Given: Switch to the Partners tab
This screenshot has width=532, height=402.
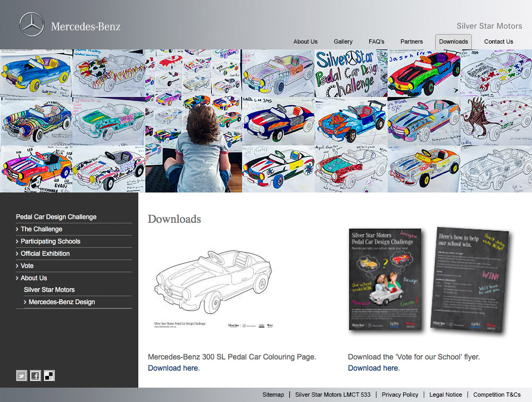Looking at the screenshot, I should tap(412, 41).
